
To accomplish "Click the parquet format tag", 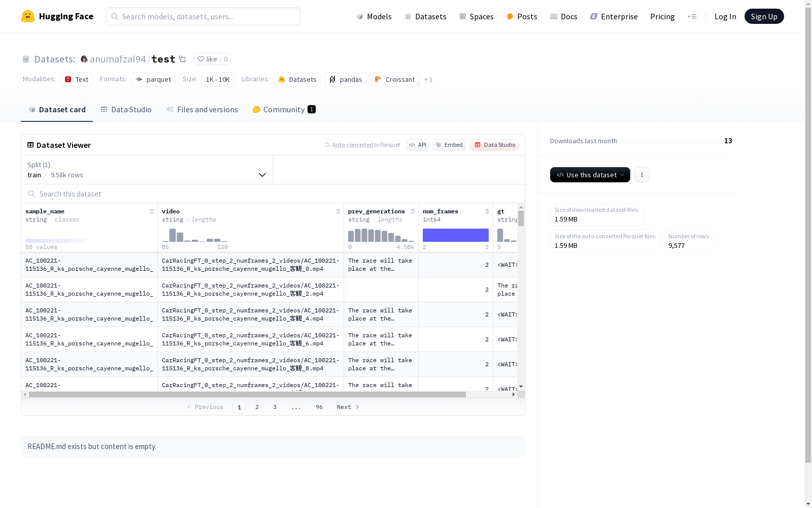I will tap(153, 79).
